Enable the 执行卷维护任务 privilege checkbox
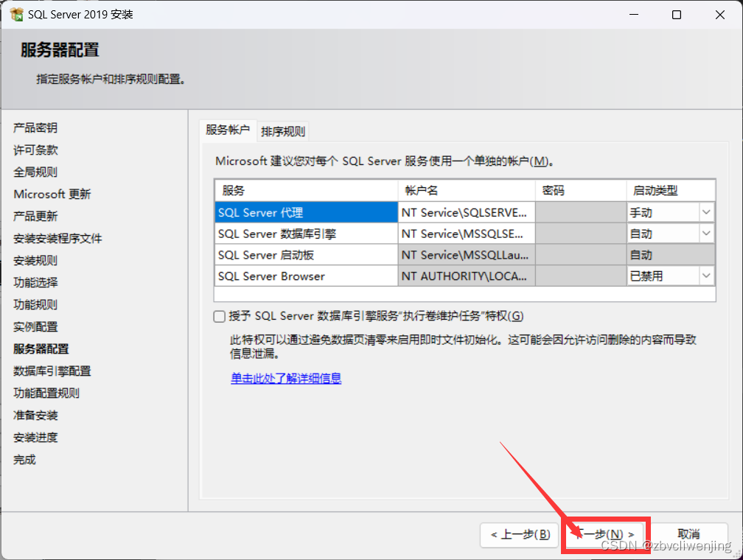 pyautogui.click(x=219, y=316)
